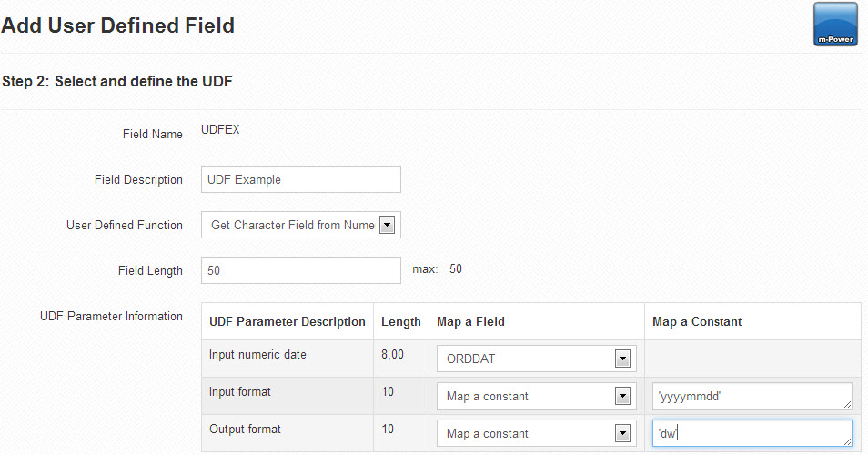Click the Map a Constant column header

click(697, 321)
